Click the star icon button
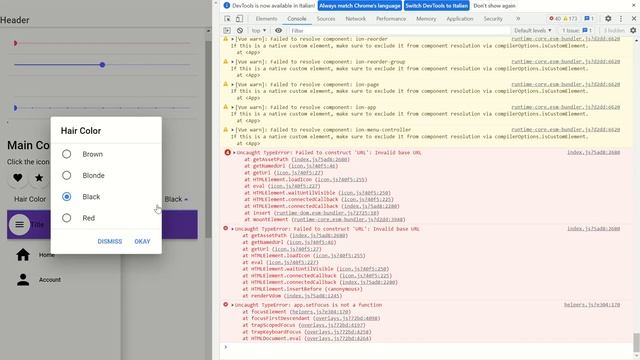Screen dimensions: 640x360 [39, 178]
